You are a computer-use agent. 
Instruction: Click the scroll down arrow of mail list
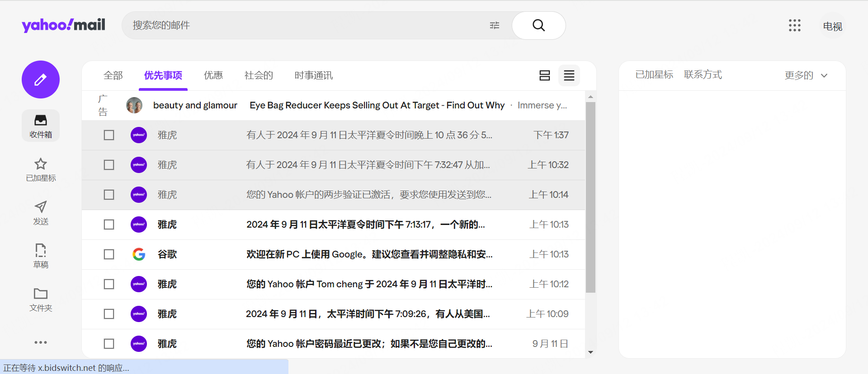click(x=590, y=352)
